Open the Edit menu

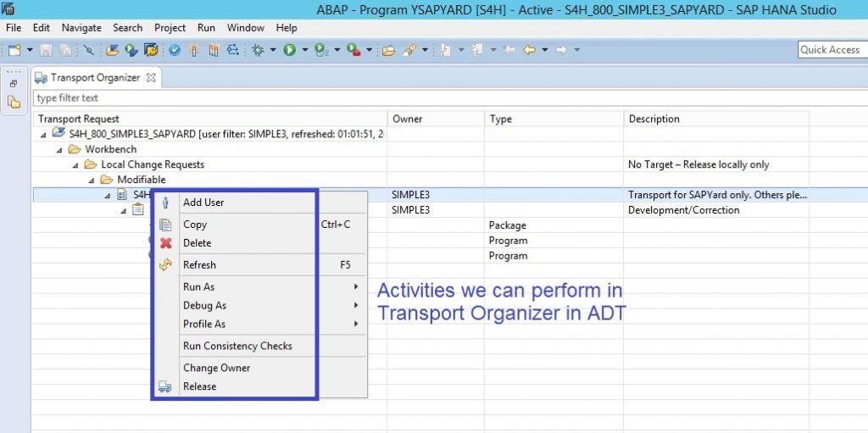tap(41, 28)
